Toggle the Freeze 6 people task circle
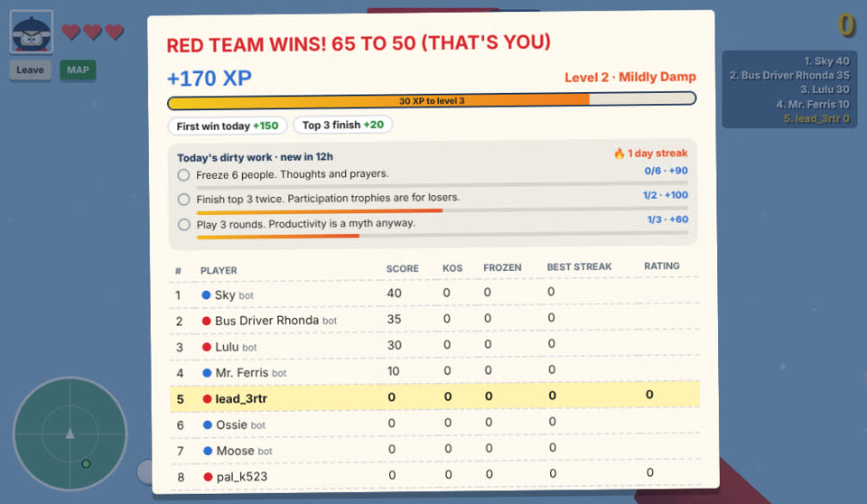The width and height of the screenshot is (867, 504). [183, 175]
